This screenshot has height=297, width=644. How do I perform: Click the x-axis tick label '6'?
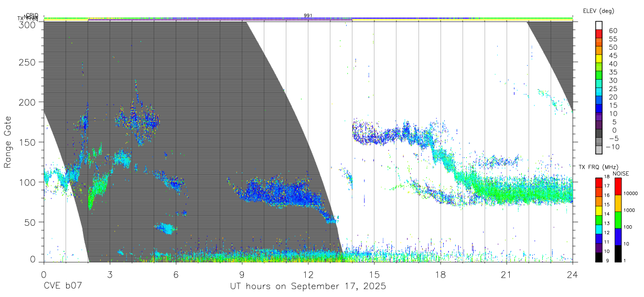point(176,274)
